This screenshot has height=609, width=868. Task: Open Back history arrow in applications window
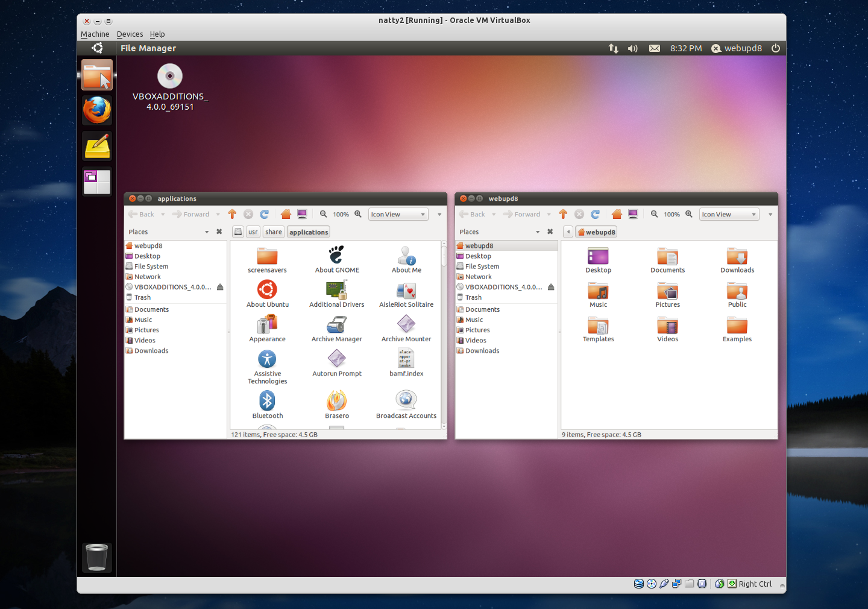pos(163,215)
